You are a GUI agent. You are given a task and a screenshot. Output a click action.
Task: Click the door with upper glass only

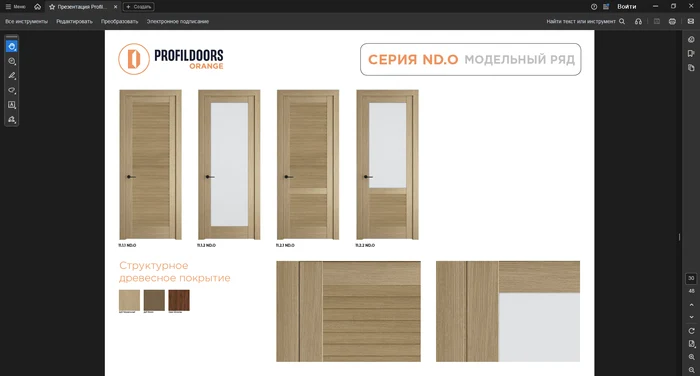pyautogui.click(x=388, y=165)
